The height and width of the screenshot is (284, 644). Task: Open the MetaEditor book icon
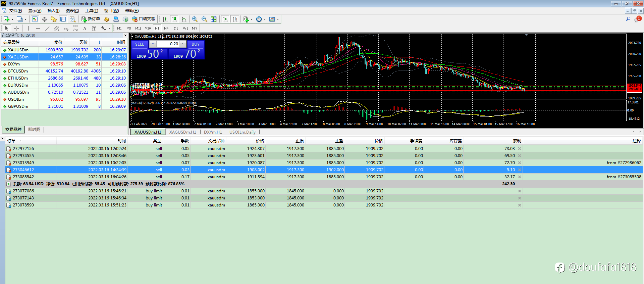tap(107, 19)
